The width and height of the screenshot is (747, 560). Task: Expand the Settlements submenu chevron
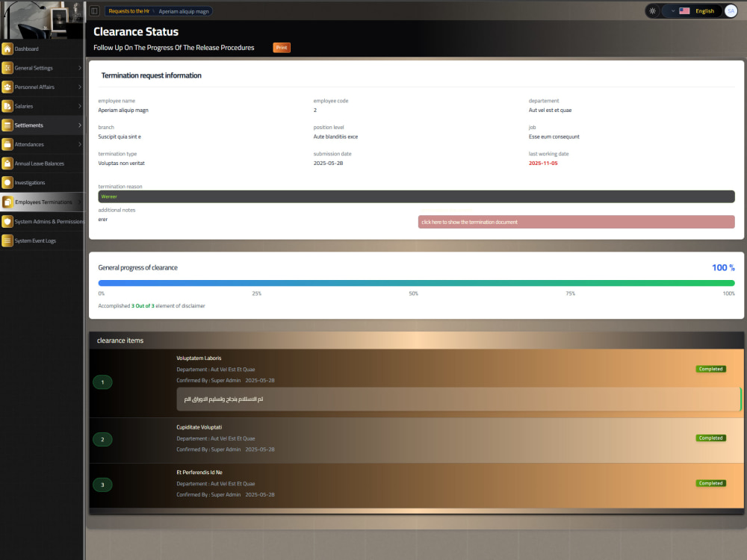[x=80, y=125]
